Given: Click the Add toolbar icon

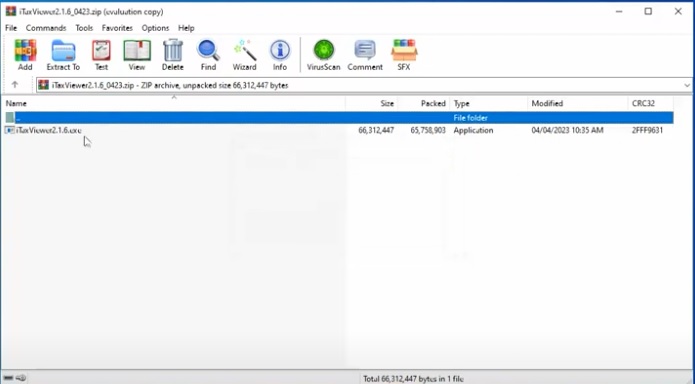Looking at the screenshot, I should [x=25, y=55].
